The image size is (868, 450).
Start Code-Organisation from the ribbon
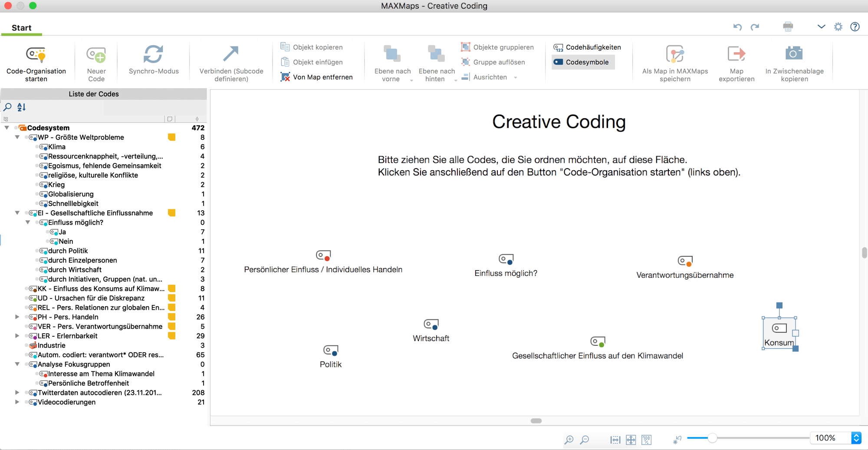pos(36,63)
